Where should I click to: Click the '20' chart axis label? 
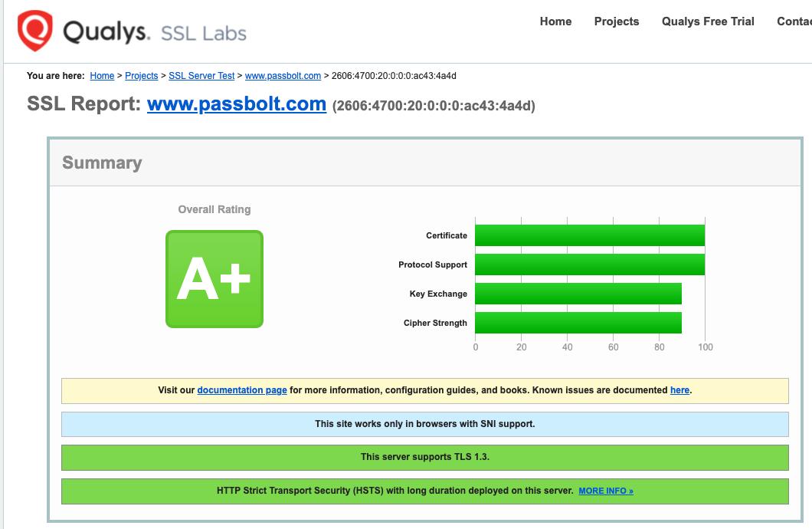(x=522, y=347)
